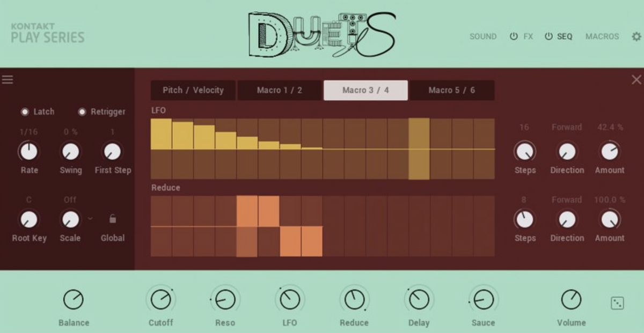Viewport: 644px width, 333px height.
Task: Click the eighth Reduce sequencer step
Action: click(312, 241)
